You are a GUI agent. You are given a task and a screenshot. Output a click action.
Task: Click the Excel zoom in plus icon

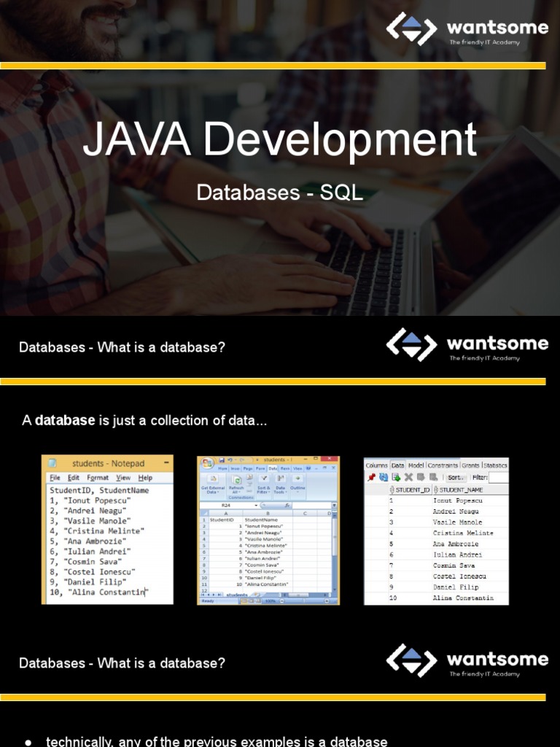[x=327, y=601]
